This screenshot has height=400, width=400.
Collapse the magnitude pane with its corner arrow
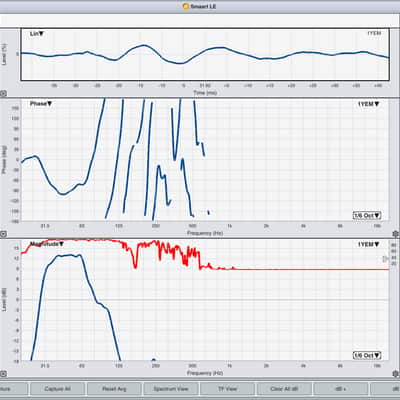(x=3, y=374)
